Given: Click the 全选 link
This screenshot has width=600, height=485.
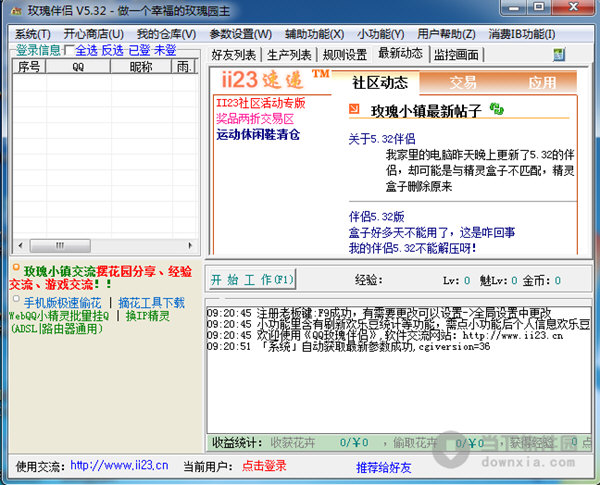Looking at the screenshot, I should (x=86, y=50).
